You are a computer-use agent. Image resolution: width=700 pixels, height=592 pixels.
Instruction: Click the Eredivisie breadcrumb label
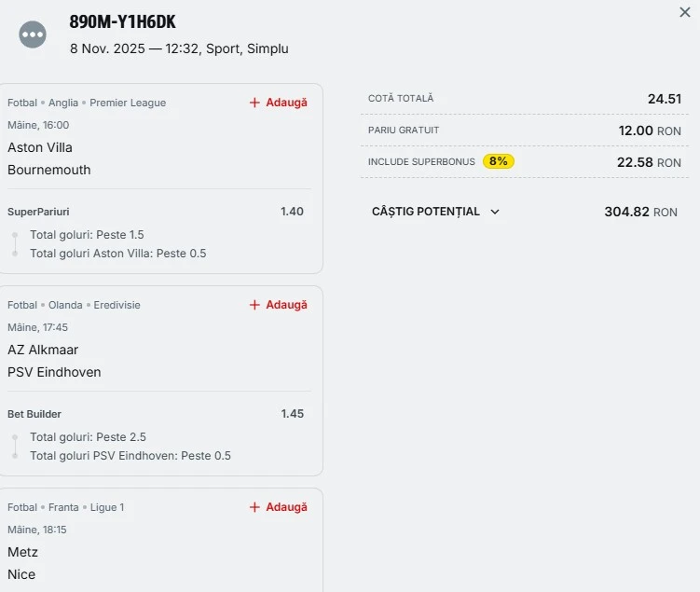pos(117,305)
